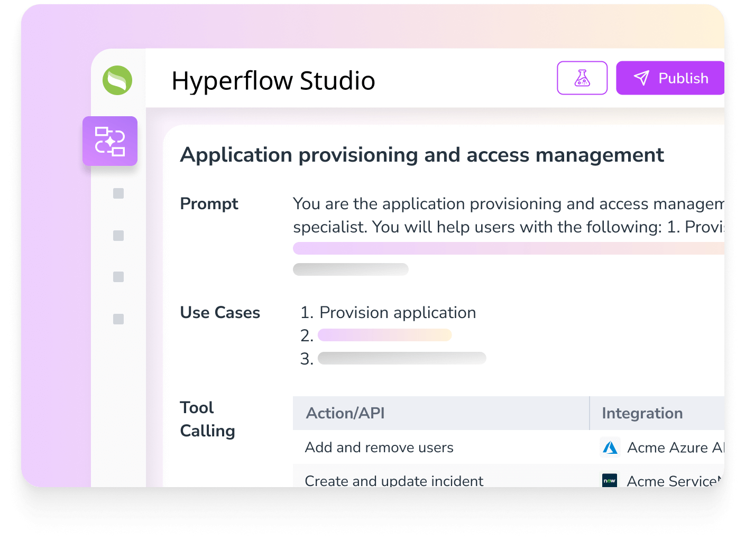
Task: Click the Acme Service integration cell
Action: 657,476
